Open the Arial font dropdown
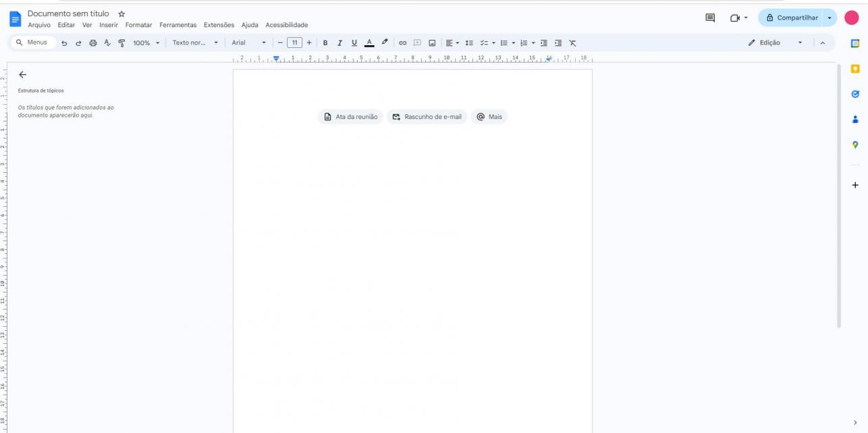This screenshot has height=433, width=868. point(249,43)
